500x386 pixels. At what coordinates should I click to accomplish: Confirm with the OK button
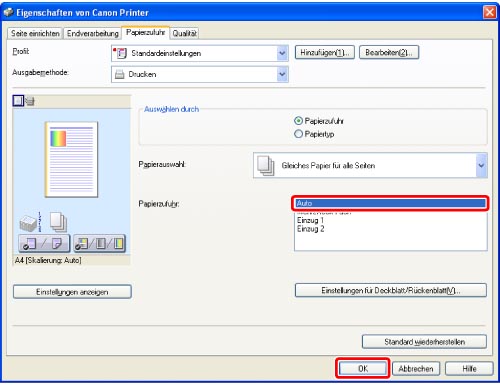(363, 368)
